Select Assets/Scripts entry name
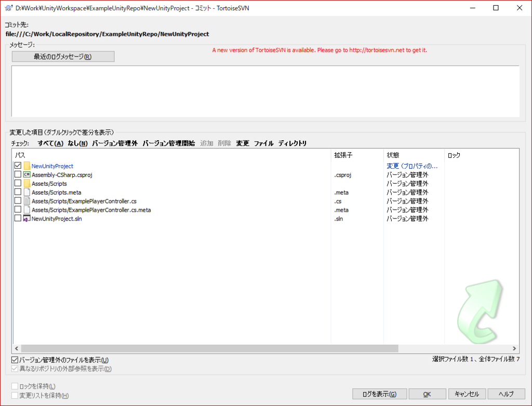This screenshot has height=406, width=532. tap(49, 183)
